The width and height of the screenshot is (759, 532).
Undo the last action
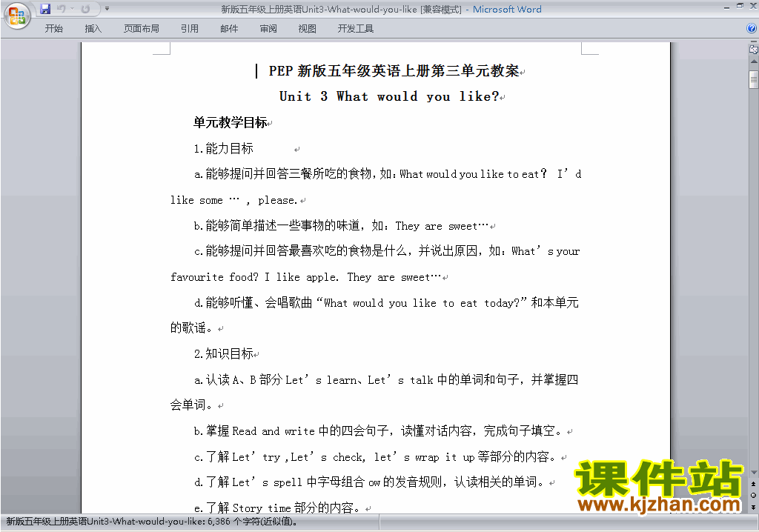tap(62, 9)
